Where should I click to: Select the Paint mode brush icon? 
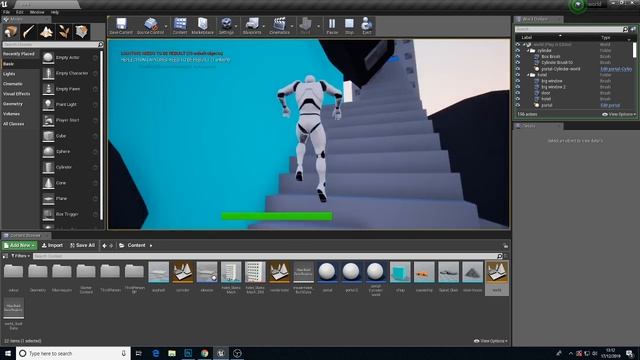point(29,31)
